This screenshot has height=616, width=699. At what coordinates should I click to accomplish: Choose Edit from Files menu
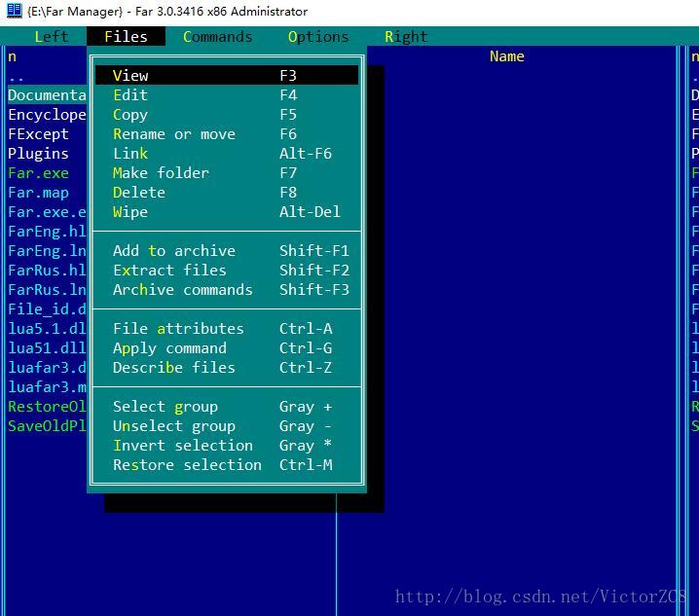227,95
